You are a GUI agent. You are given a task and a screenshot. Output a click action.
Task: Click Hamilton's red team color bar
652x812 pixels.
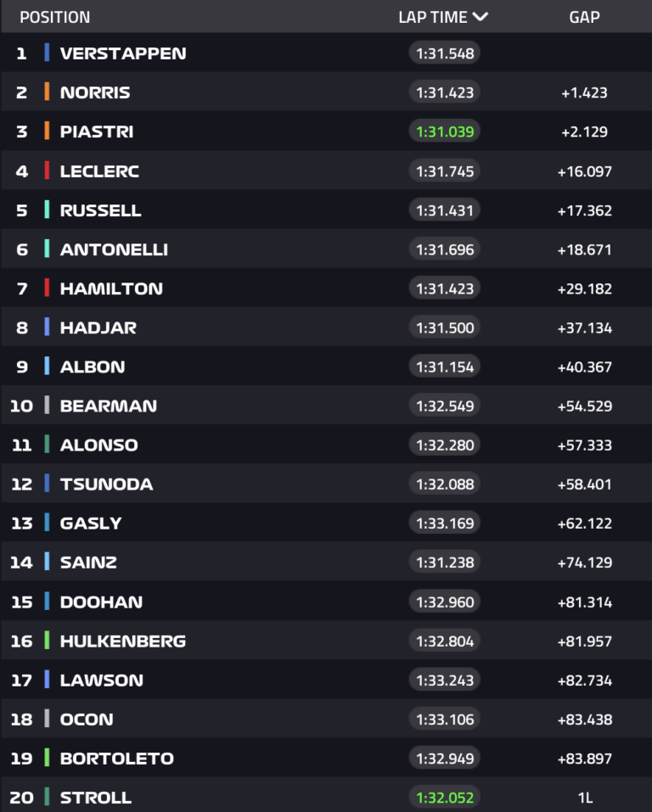[47, 288]
